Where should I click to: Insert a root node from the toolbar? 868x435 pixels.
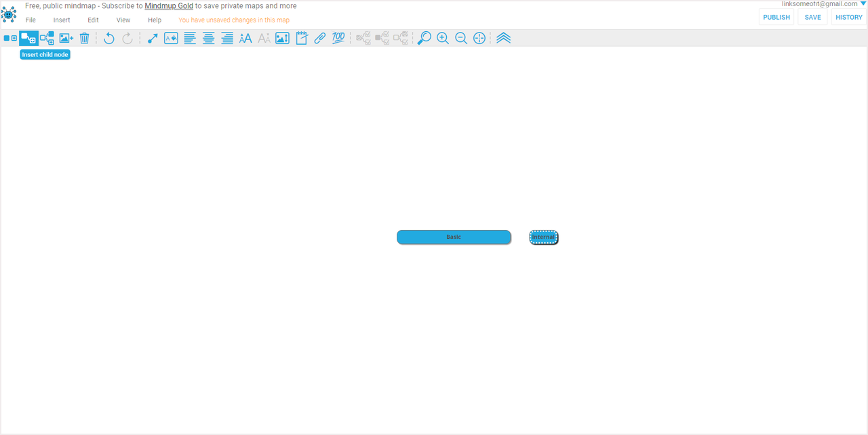[10, 38]
